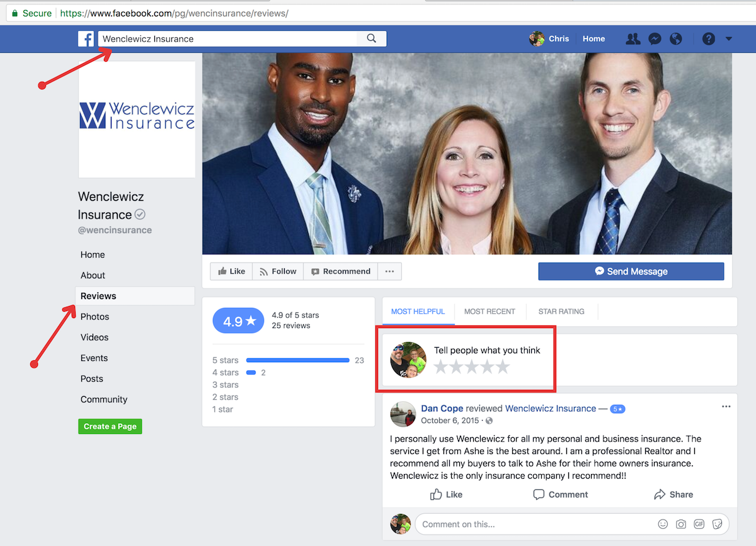756x546 pixels.
Task: Click the @wencinsurance username text
Action: tap(115, 230)
